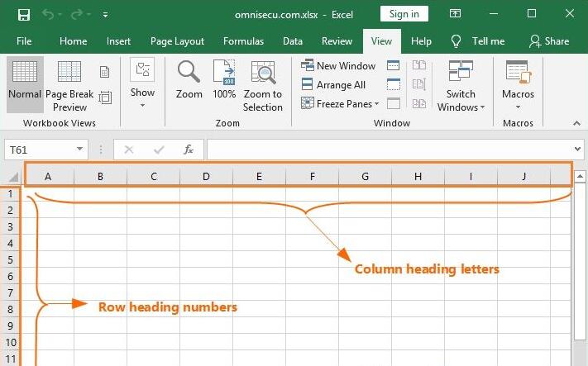Open the Customize Quick Access Toolbar dropdown
Image resolution: width=588 pixels, height=366 pixels.
pyautogui.click(x=105, y=15)
